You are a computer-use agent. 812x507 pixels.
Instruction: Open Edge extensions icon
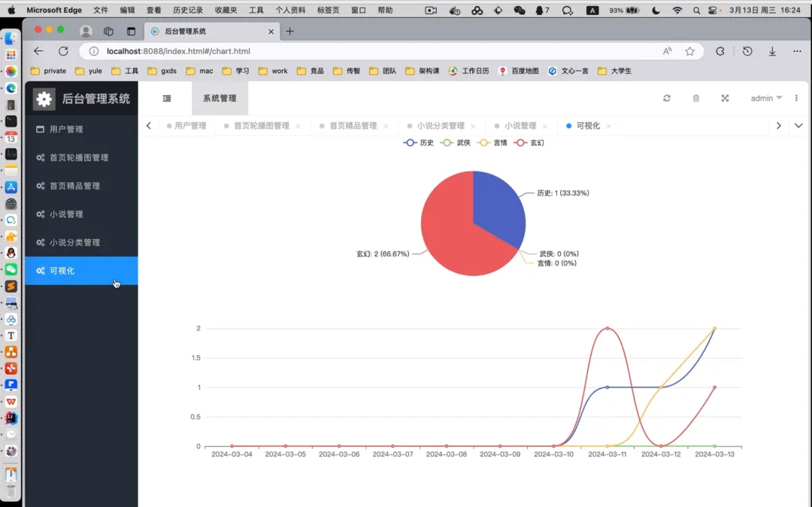[720, 50]
